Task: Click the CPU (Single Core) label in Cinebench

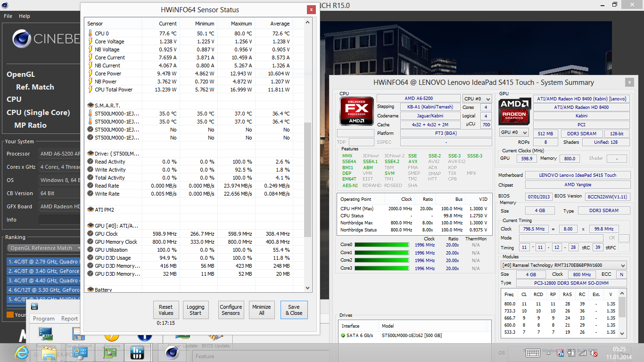Action: coord(38,112)
